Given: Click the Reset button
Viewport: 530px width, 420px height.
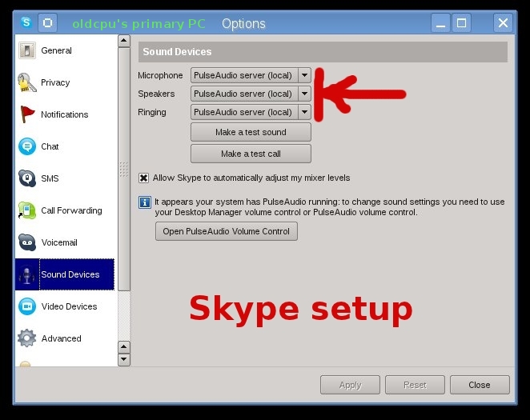Looking at the screenshot, I should pos(415,385).
